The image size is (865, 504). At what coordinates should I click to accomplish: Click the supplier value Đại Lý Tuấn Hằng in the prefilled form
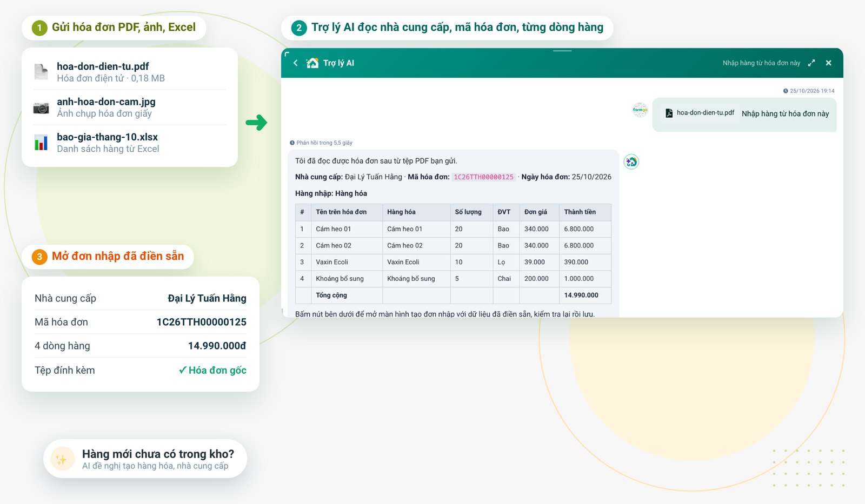pos(207,298)
